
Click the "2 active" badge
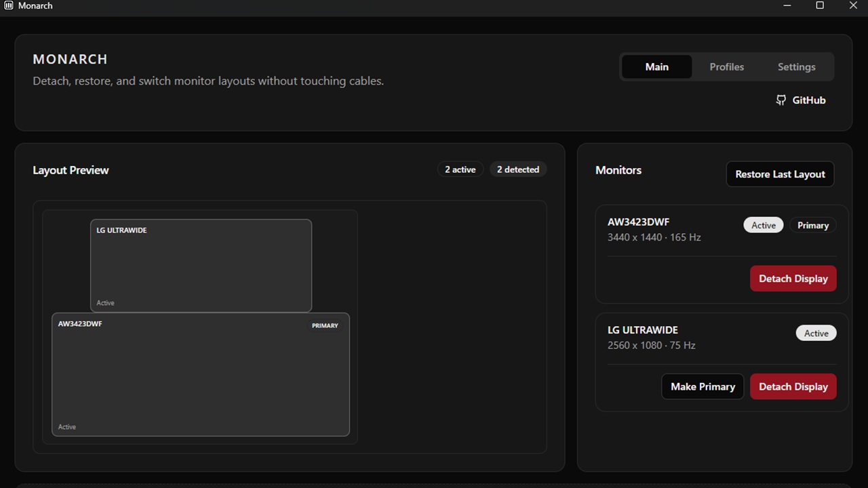point(460,169)
